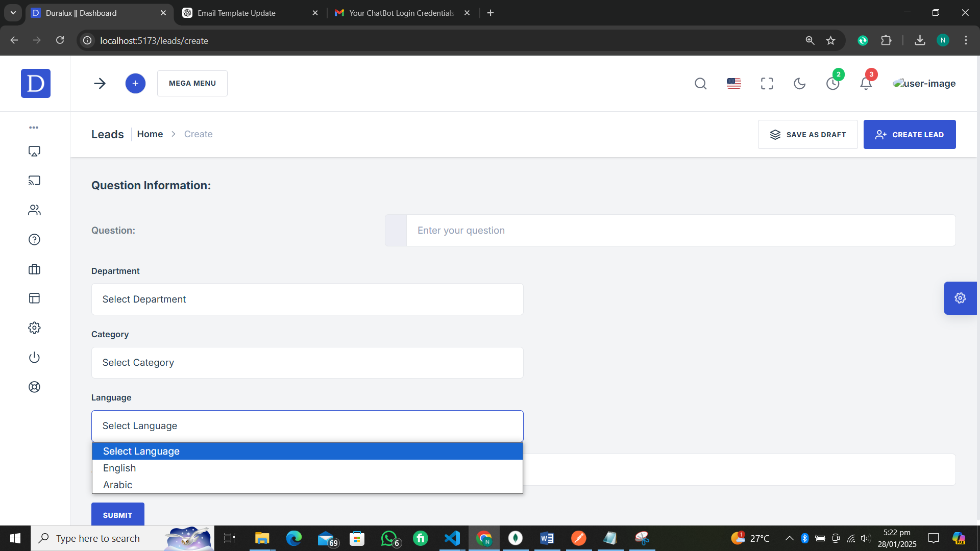
Task: Open the sidebar customers people icon
Action: click(x=34, y=210)
